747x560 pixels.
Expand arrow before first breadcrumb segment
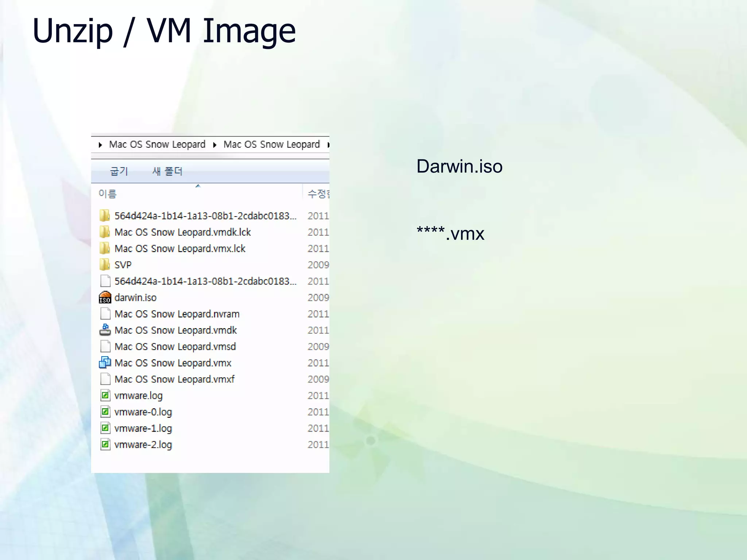pos(100,145)
